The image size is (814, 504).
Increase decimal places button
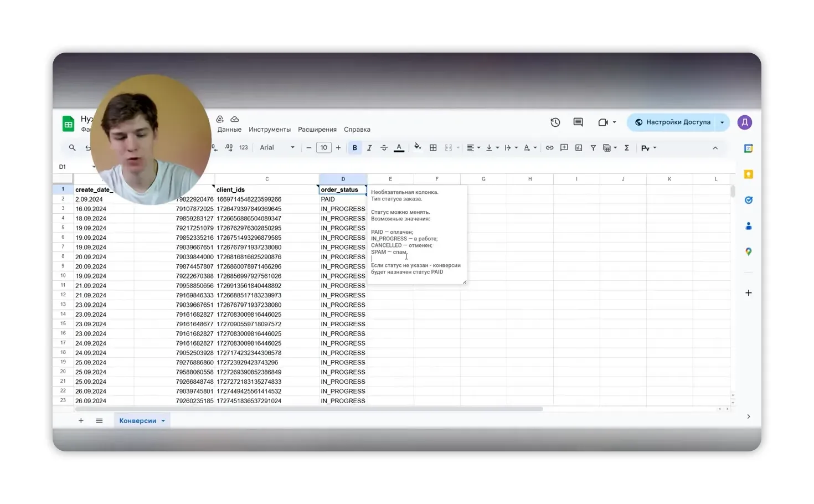click(229, 147)
